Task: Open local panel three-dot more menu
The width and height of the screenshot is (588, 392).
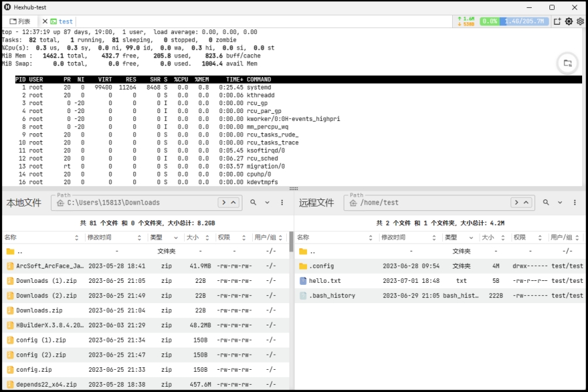Action: [x=282, y=203]
